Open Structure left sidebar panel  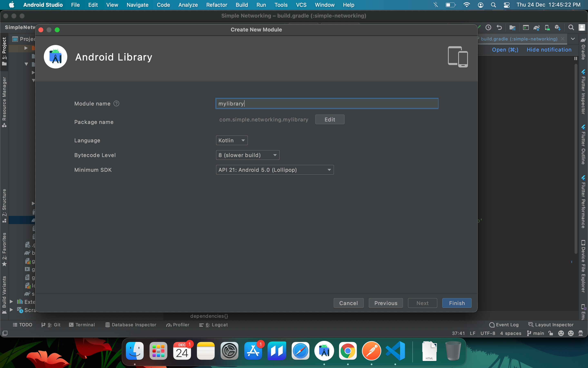4,205
